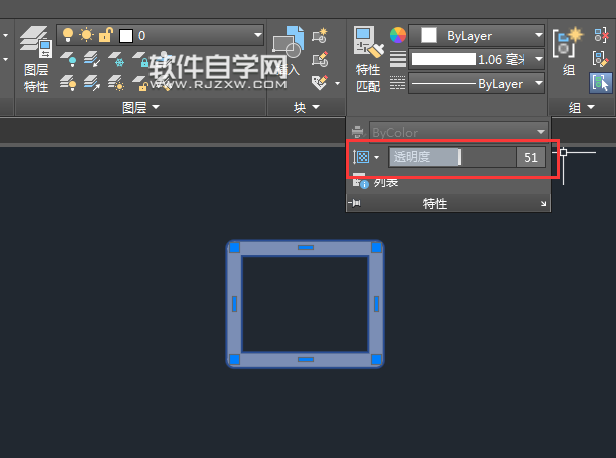
Task: Toggle the layer lock padlock icon
Action: pos(106,35)
